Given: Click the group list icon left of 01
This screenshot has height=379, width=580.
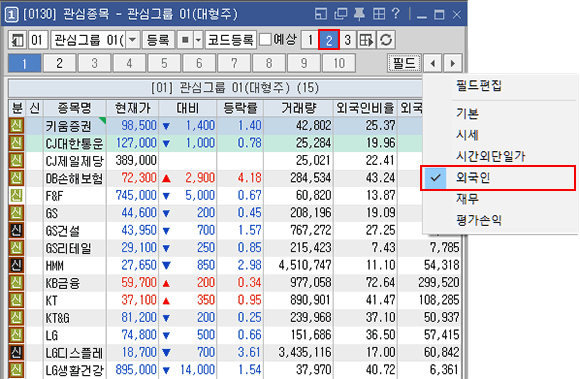Looking at the screenshot, I should point(17,40).
